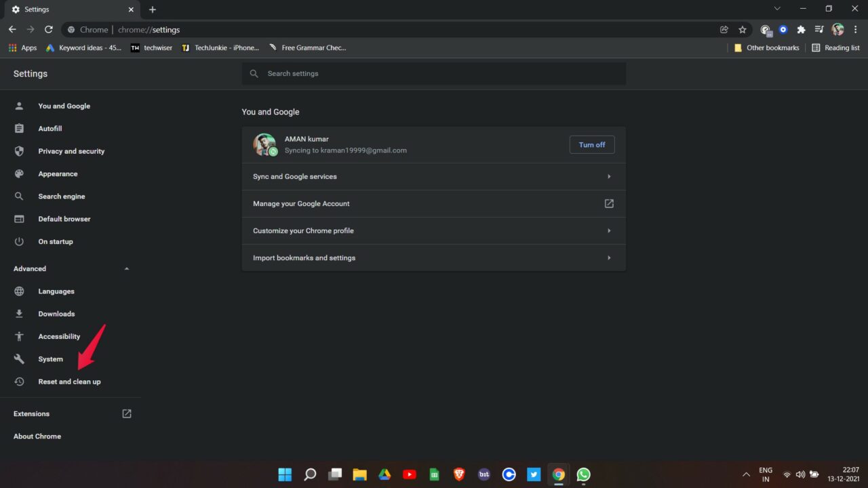
Task: Expand Import bookmarks and settings
Action: pyautogui.click(x=434, y=258)
